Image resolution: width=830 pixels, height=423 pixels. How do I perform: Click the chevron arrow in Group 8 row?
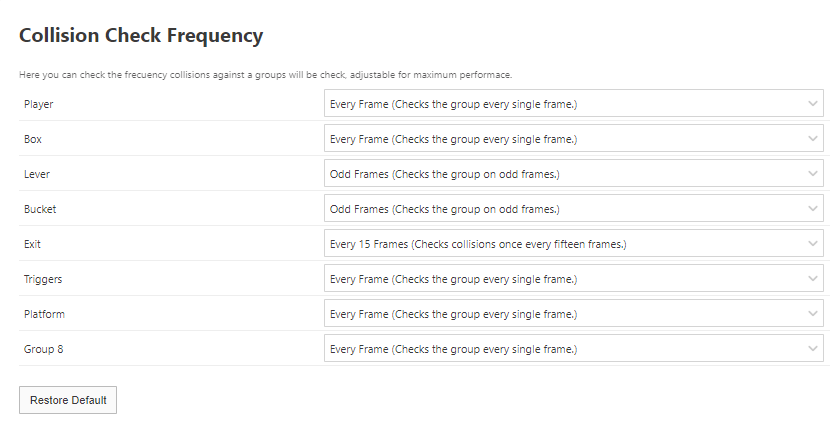click(812, 349)
